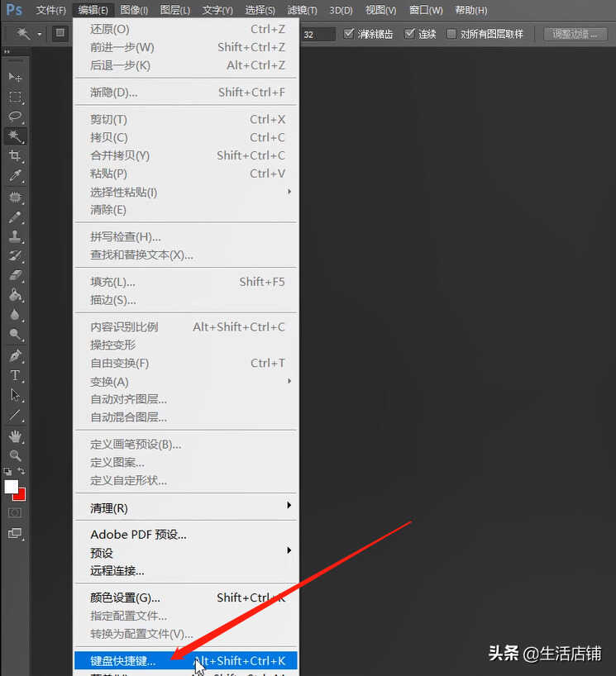Open the 文字 menu

coord(217,10)
